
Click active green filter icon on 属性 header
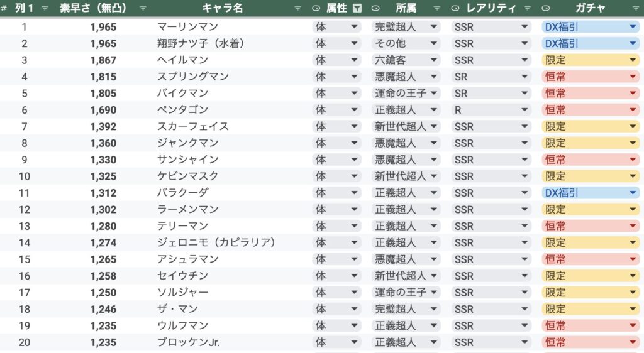pos(357,8)
